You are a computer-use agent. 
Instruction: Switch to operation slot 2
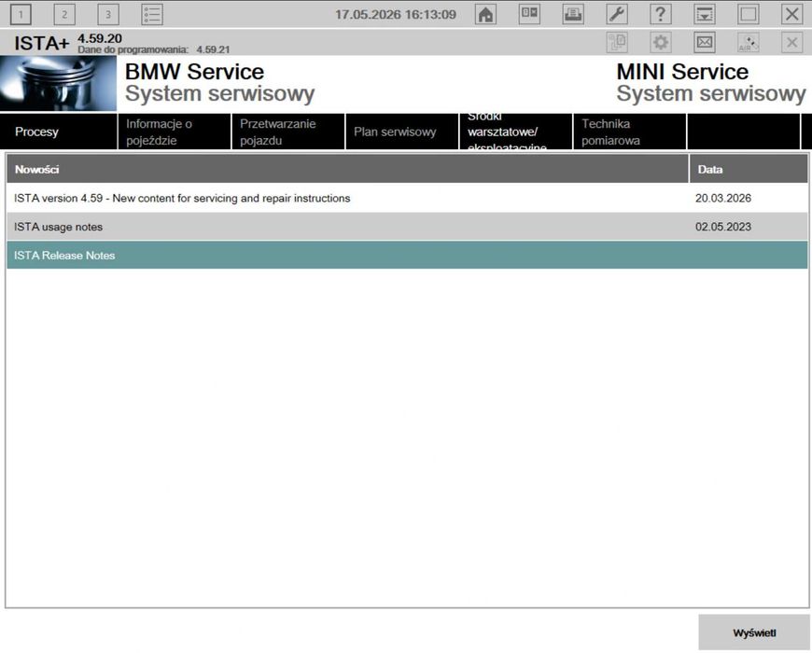(64, 15)
